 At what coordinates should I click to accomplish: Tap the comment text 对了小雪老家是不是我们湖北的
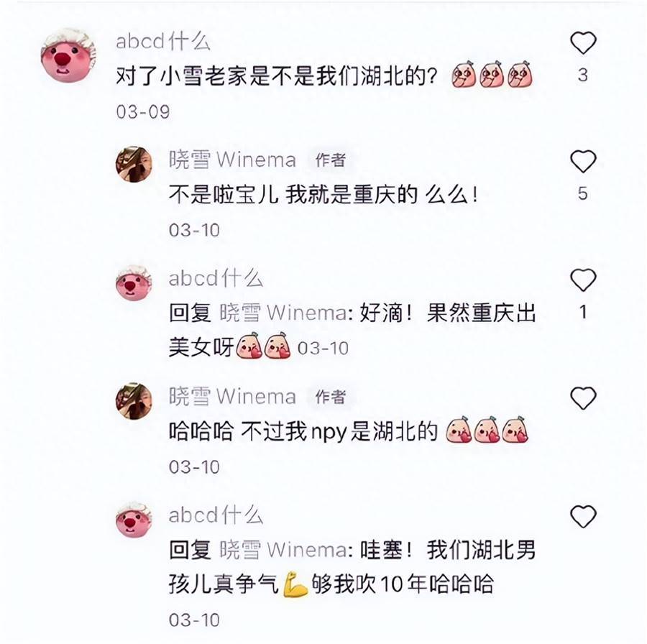(277, 76)
